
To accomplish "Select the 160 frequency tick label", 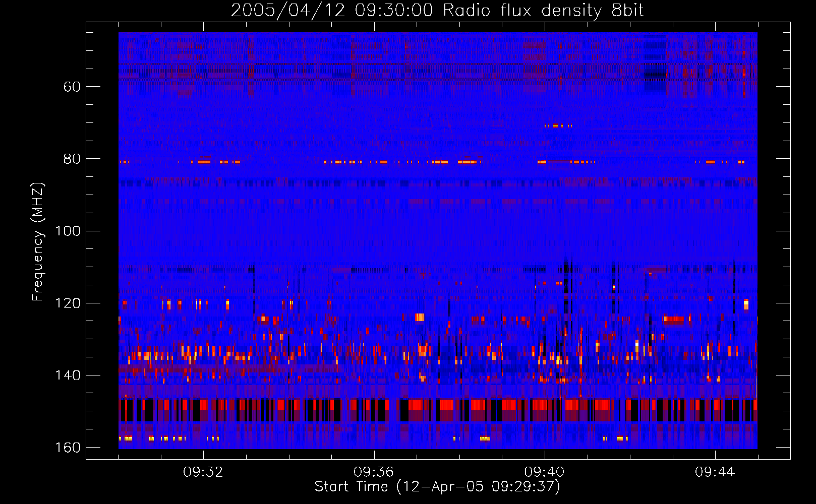I will (x=67, y=448).
